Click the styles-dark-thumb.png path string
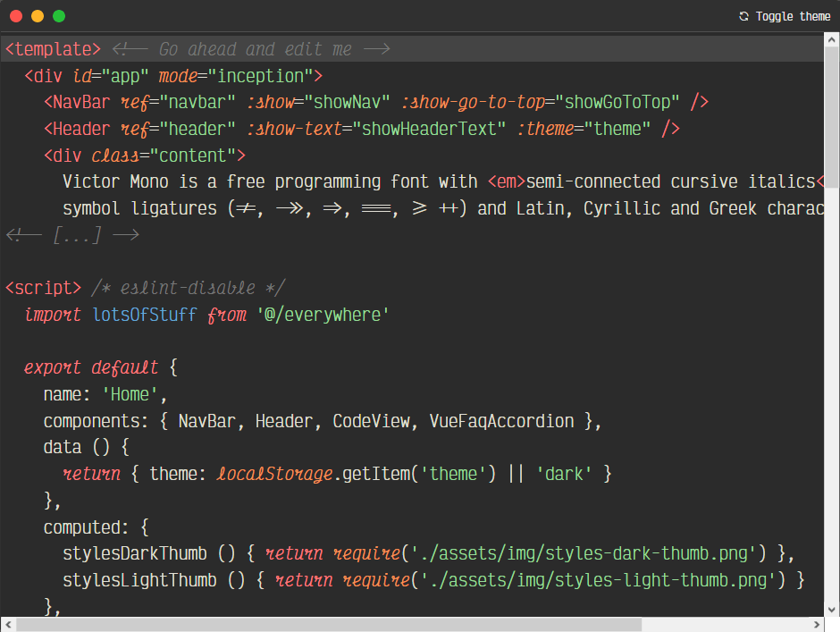 point(590,553)
